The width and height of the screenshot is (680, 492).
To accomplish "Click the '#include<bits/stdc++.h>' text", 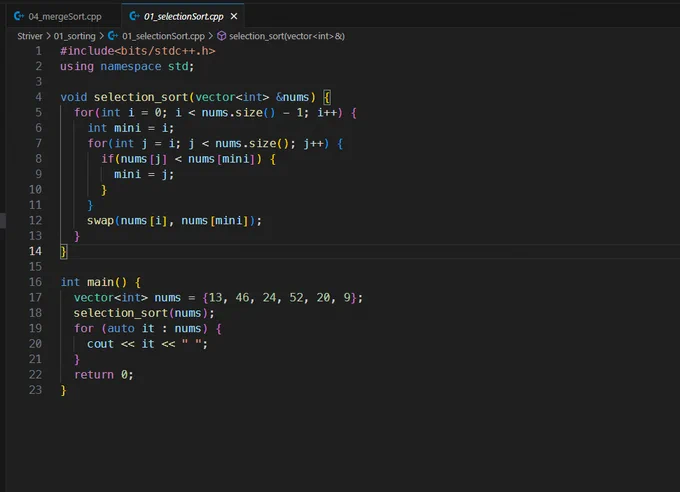I will click(137, 51).
